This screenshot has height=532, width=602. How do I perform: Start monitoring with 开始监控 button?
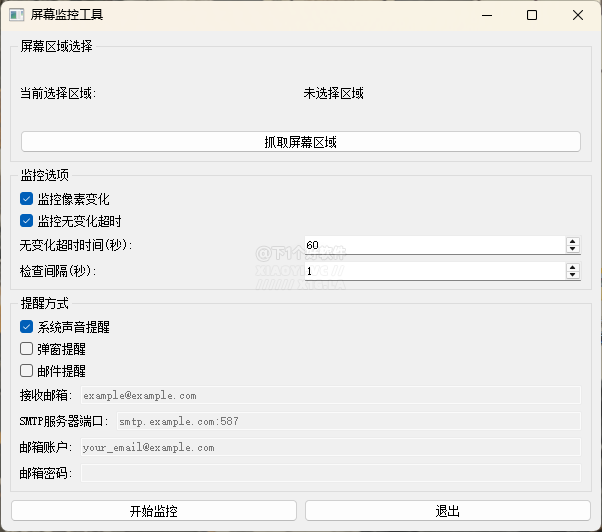[x=154, y=511]
